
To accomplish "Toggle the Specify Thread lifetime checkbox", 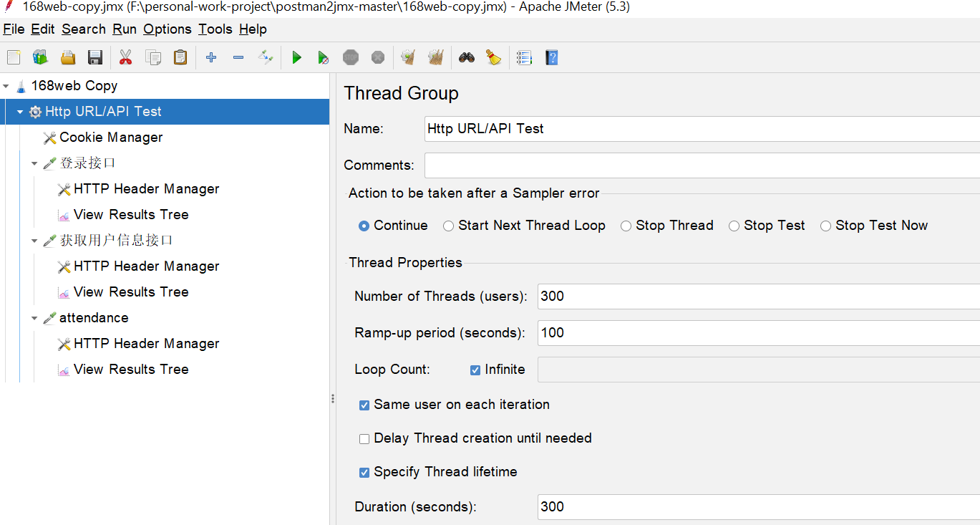I will 364,473.
